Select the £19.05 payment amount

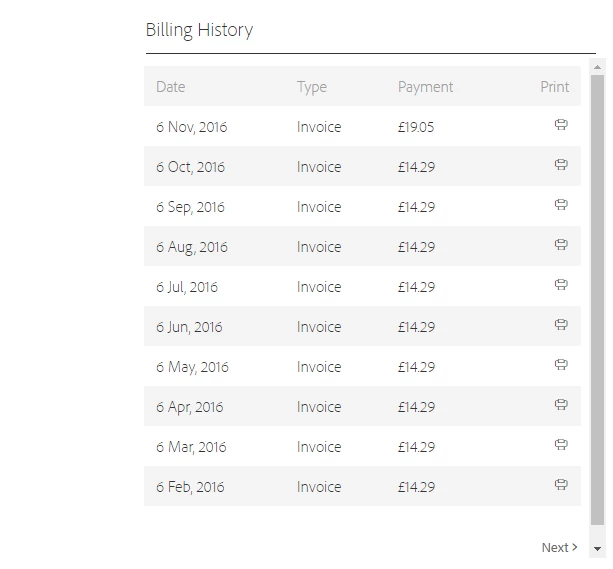[x=416, y=127]
